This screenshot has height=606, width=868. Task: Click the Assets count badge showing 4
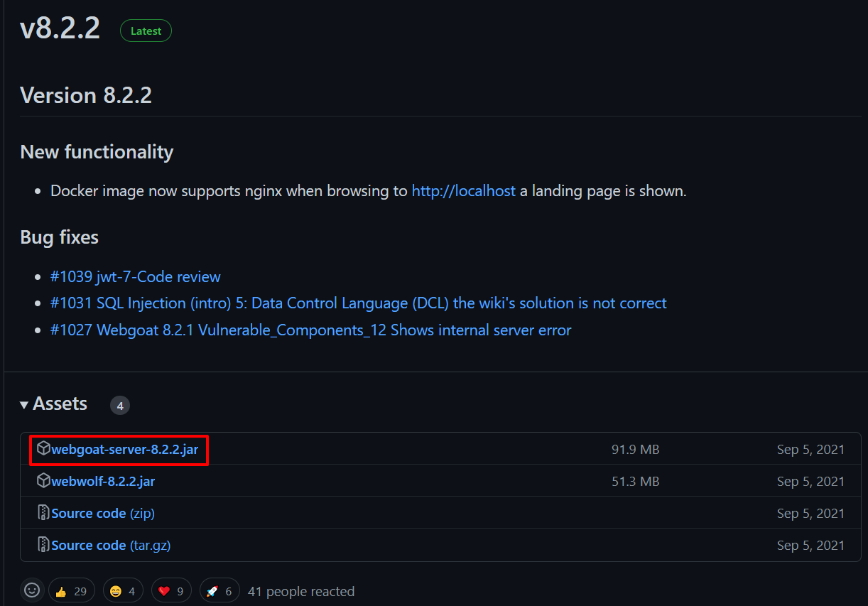tap(120, 406)
